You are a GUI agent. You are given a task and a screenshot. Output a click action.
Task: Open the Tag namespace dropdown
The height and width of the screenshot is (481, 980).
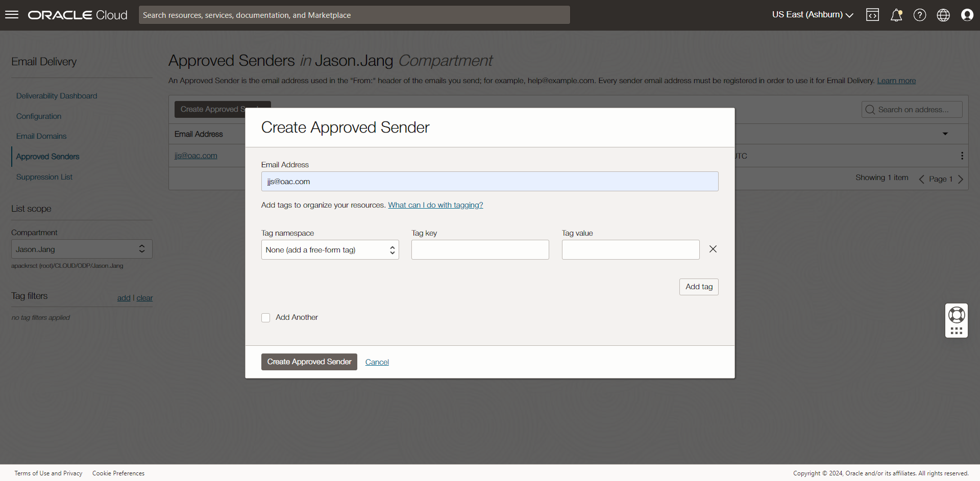point(330,250)
